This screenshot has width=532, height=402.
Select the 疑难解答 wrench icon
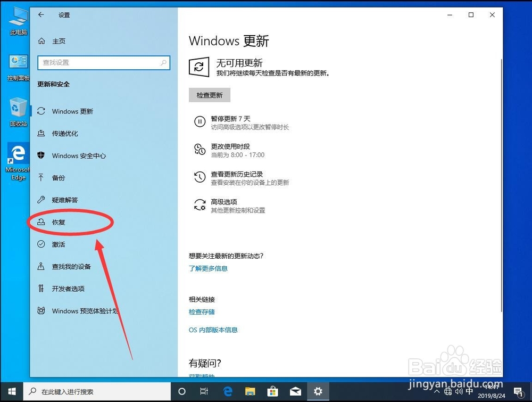point(41,200)
